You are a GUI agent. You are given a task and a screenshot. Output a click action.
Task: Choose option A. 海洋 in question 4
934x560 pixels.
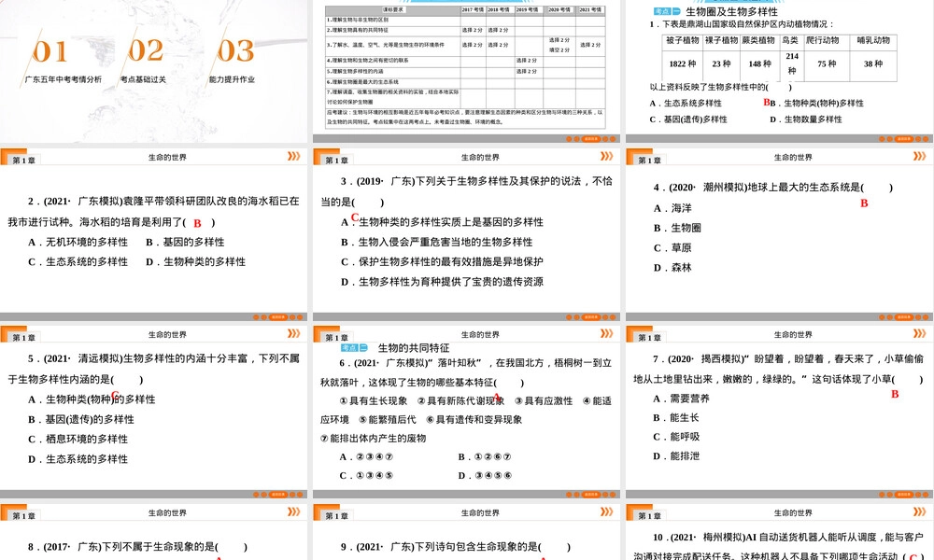672,208
